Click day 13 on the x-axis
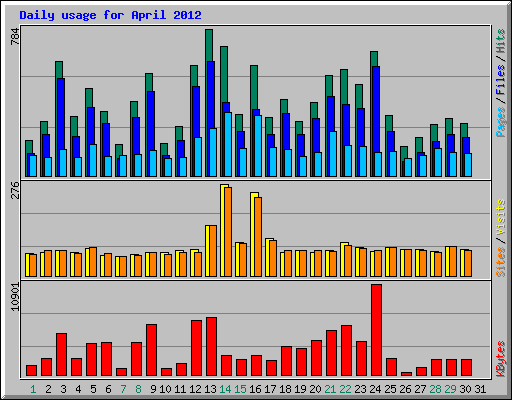512x400 pixels. [210, 389]
